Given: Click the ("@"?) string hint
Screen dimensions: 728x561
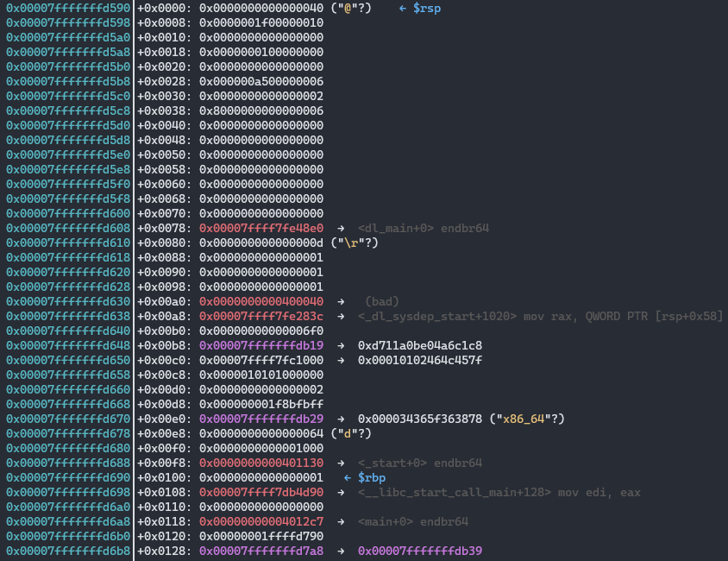Looking at the screenshot, I should click(x=351, y=8).
